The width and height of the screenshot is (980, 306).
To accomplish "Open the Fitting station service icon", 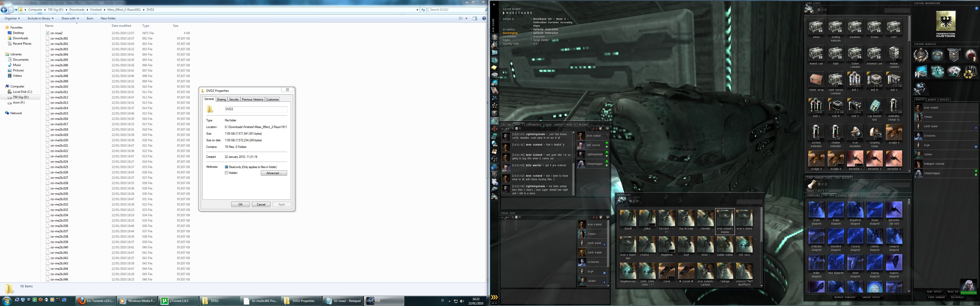I will (938, 55).
